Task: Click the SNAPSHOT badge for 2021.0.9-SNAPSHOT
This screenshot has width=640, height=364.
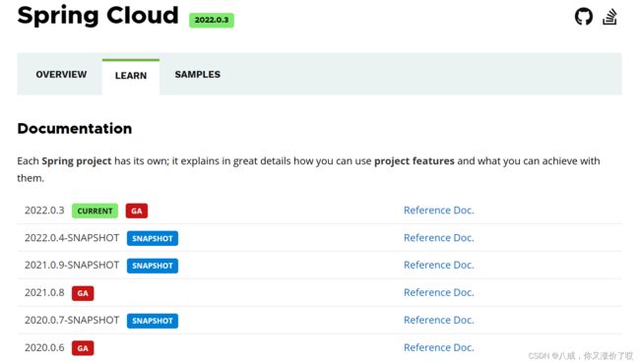Action: 153,266
